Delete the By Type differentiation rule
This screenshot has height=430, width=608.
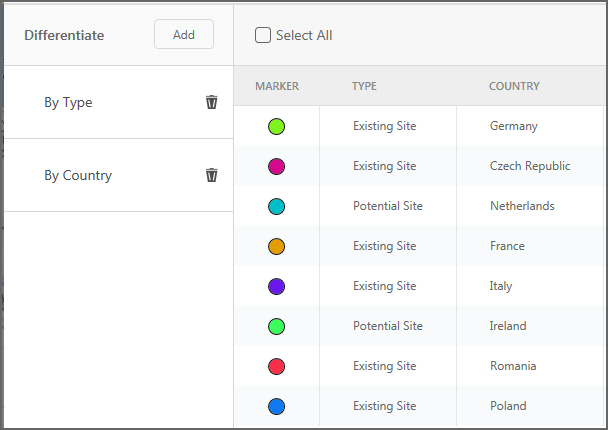[x=211, y=102]
